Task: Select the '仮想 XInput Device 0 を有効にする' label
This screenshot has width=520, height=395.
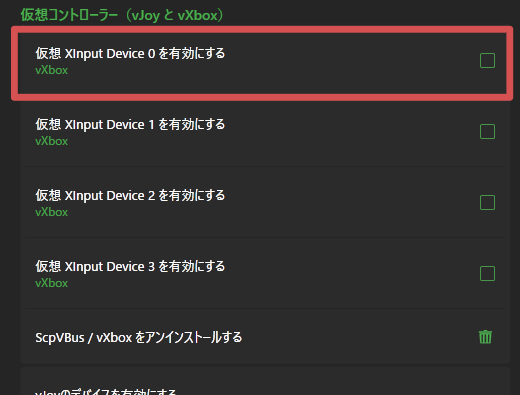Action: 130,53
